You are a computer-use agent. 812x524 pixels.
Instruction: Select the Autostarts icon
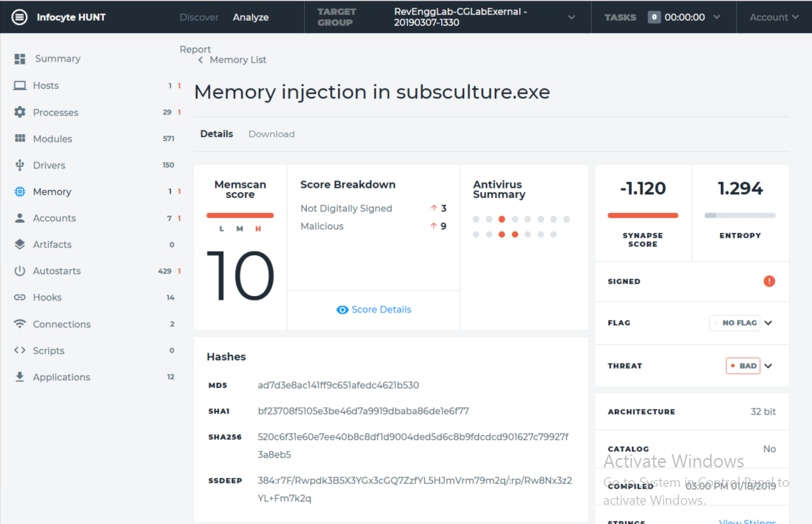pyautogui.click(x=20, y=271)
